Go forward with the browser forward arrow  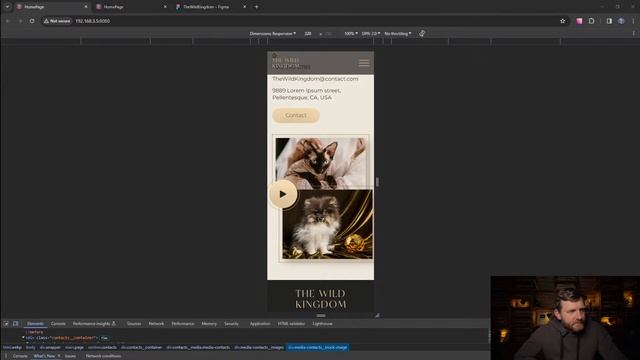[x=20, y=21]
